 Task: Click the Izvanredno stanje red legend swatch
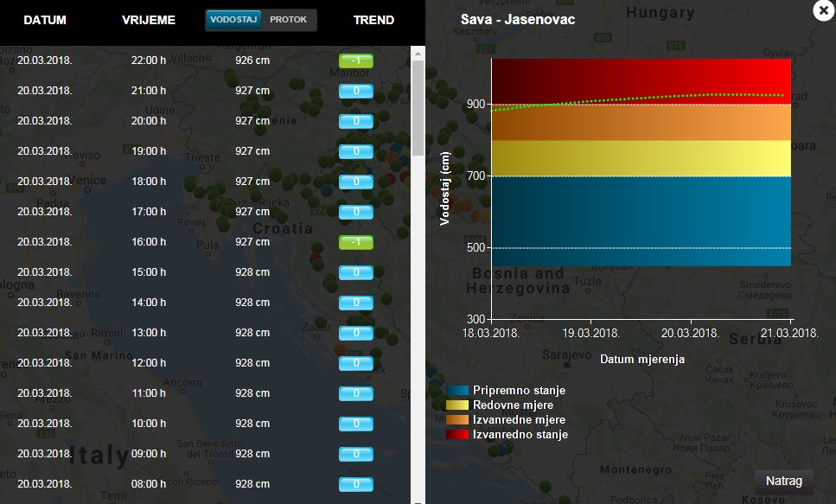click(x=457, y=435)
